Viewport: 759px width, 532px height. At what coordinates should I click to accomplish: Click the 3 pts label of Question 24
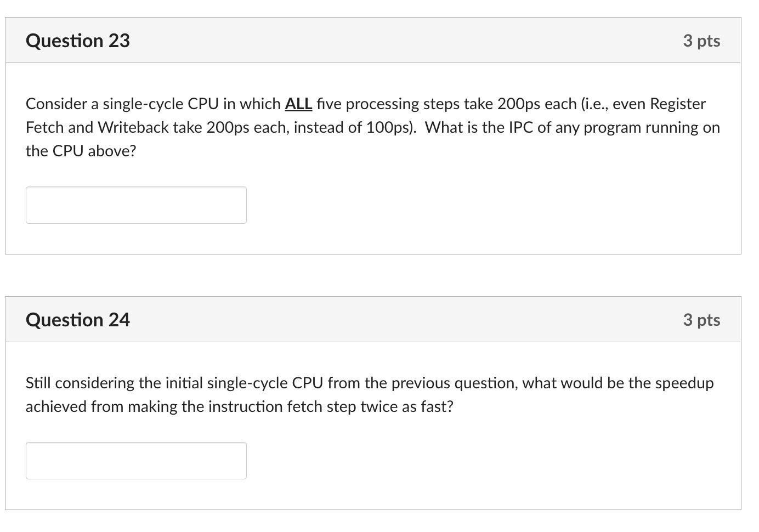(701, 320)
